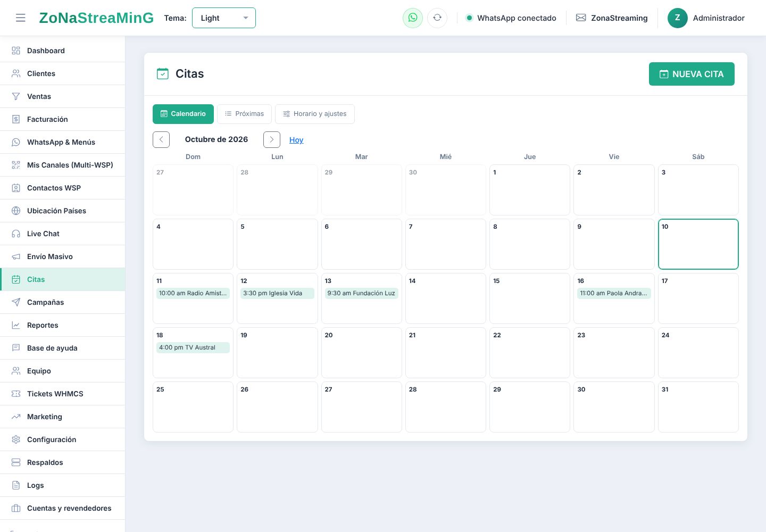Open Equipo in the sidebar
The image size is (766, 532).
63,371
